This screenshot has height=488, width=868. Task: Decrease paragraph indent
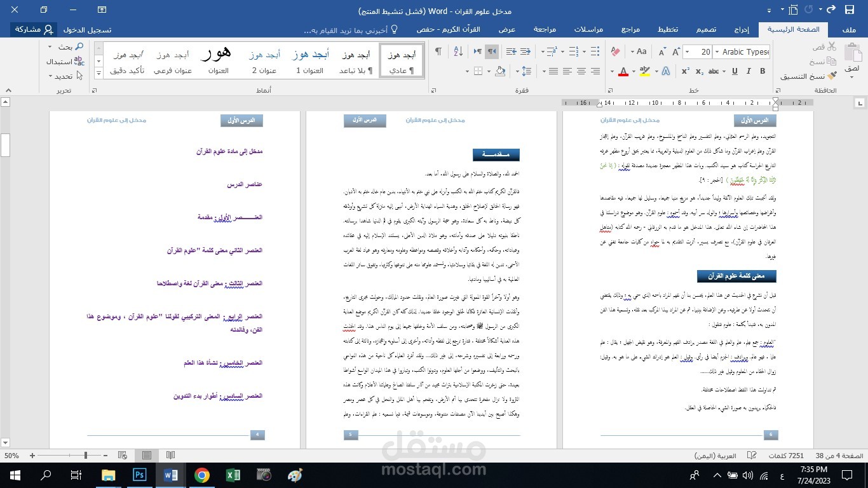(x=526, y=52)
